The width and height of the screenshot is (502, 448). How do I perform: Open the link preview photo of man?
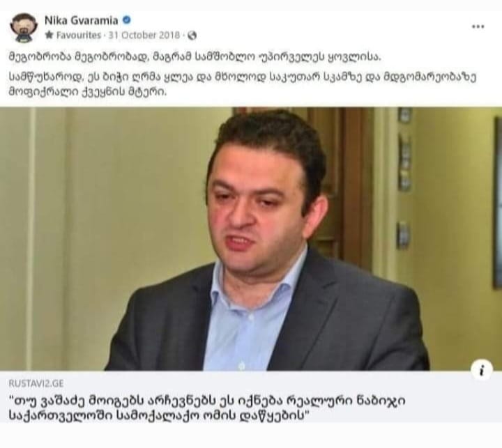[251, 239]
